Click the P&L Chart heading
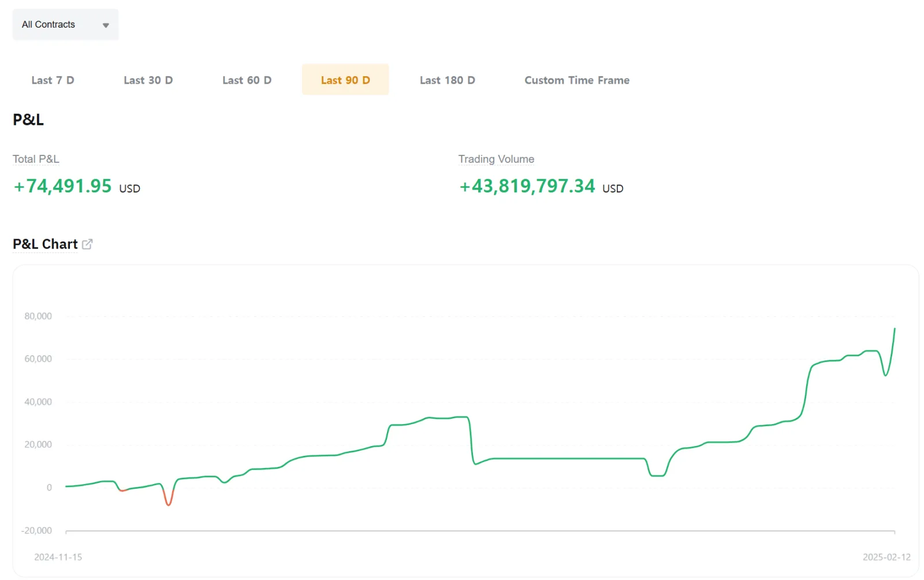The image size is (924, 580). click(45, 244)
